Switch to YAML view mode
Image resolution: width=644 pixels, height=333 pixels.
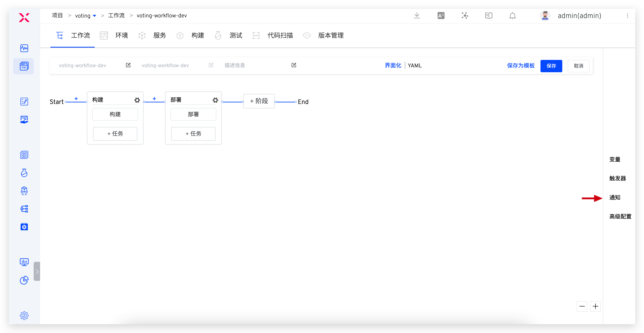tap(415, 65)
